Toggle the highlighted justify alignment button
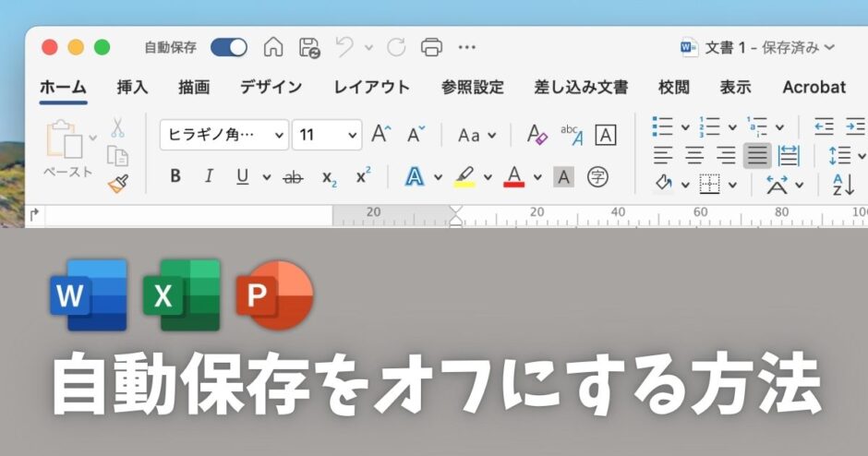 (x=757, y=155)
